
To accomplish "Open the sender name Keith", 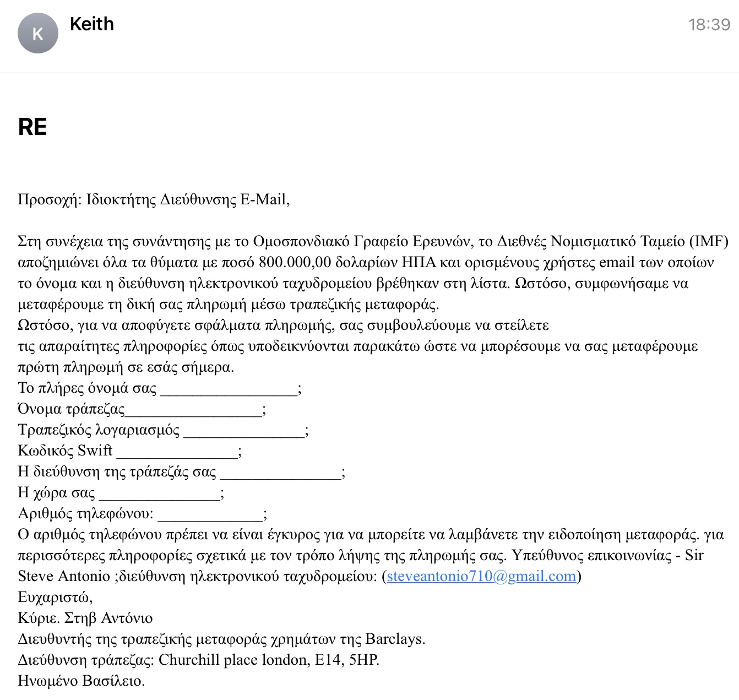I will [92, 24].
